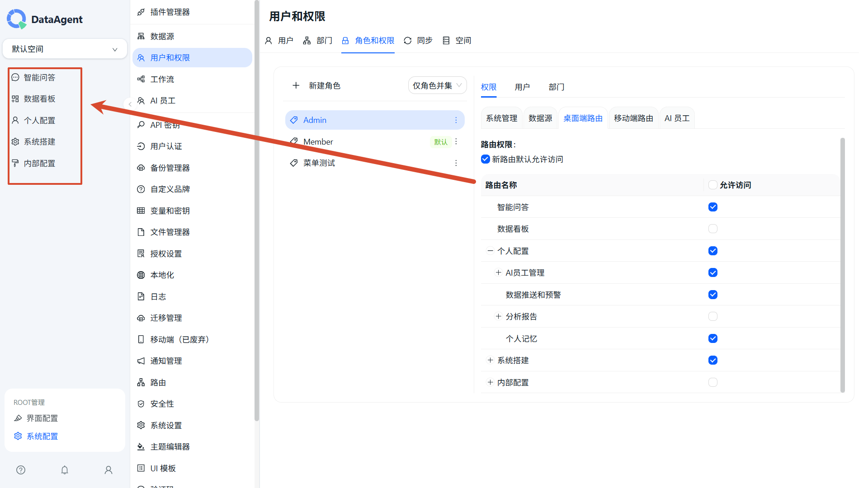Click the DataAgent logo icon

pyautogui.click(x=17, y=19)
